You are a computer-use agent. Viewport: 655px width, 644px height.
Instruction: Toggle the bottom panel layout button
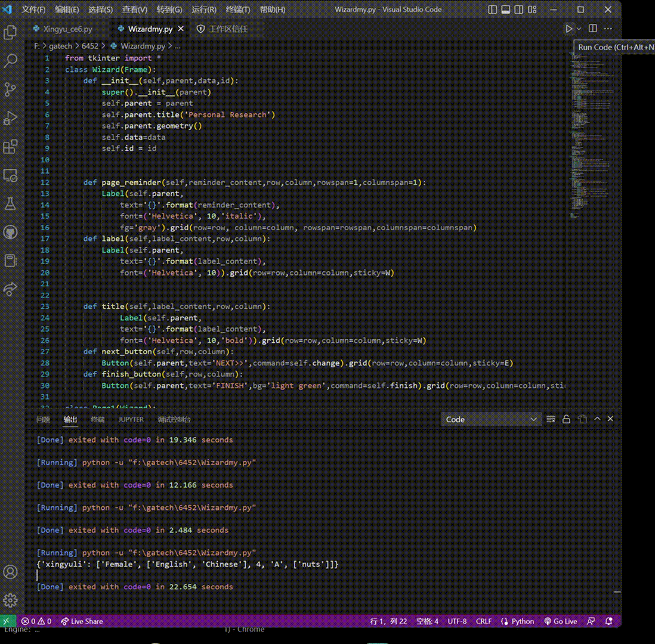505,10
